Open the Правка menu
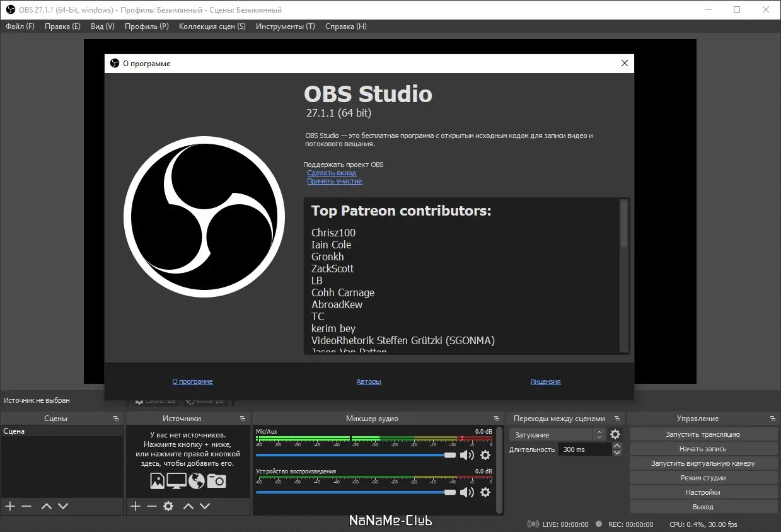 click(62, 26)
